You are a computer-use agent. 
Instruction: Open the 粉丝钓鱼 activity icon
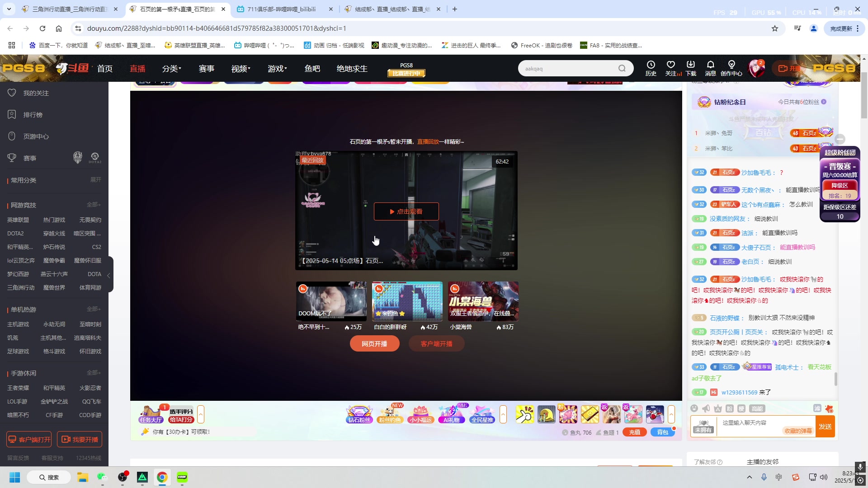(x=390, y=414)
